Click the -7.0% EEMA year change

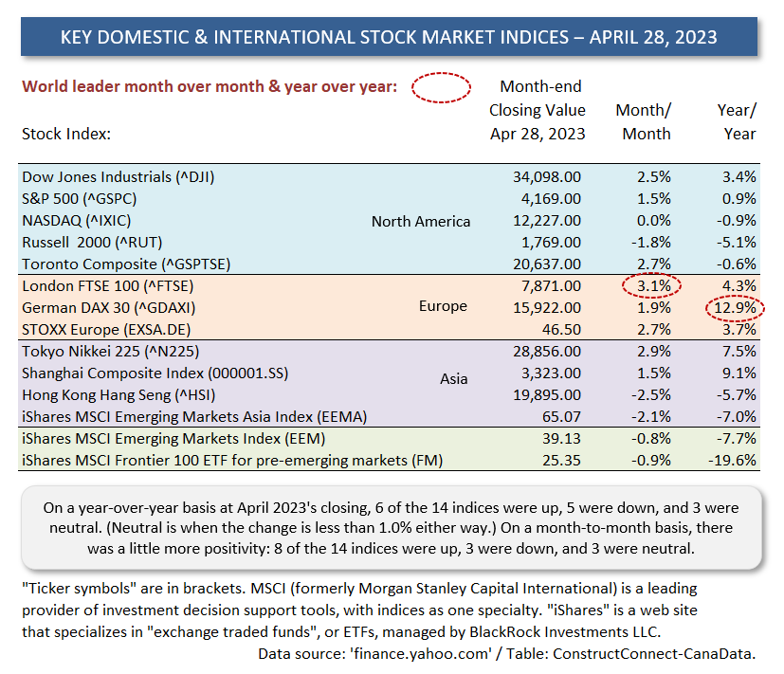point(736,417)
